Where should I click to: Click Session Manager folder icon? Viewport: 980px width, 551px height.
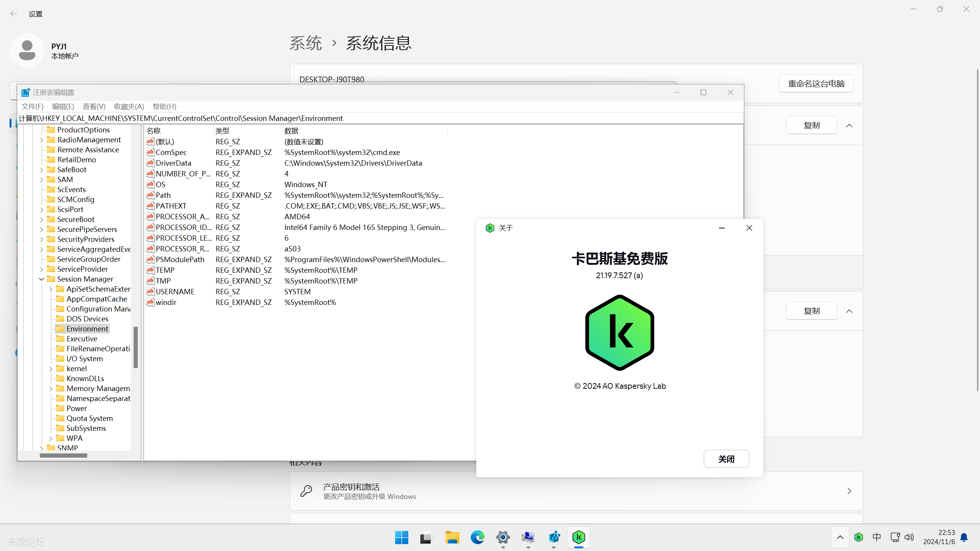[x=51, y=279]
